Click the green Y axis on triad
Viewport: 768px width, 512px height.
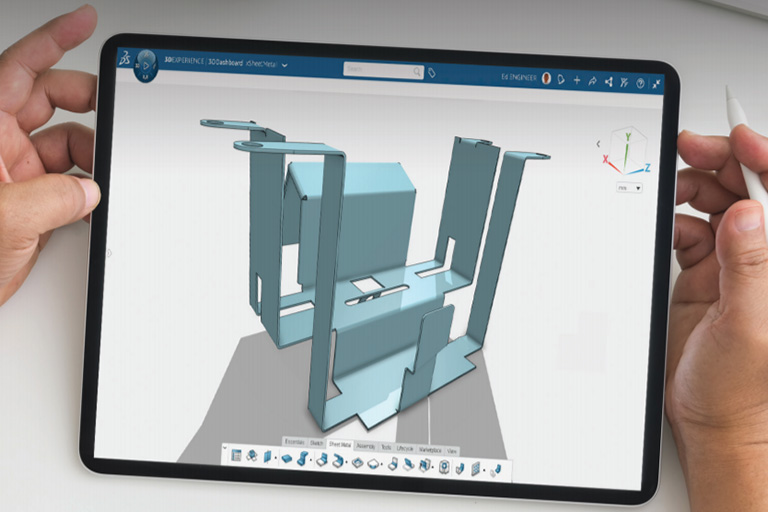click(627, 150)
